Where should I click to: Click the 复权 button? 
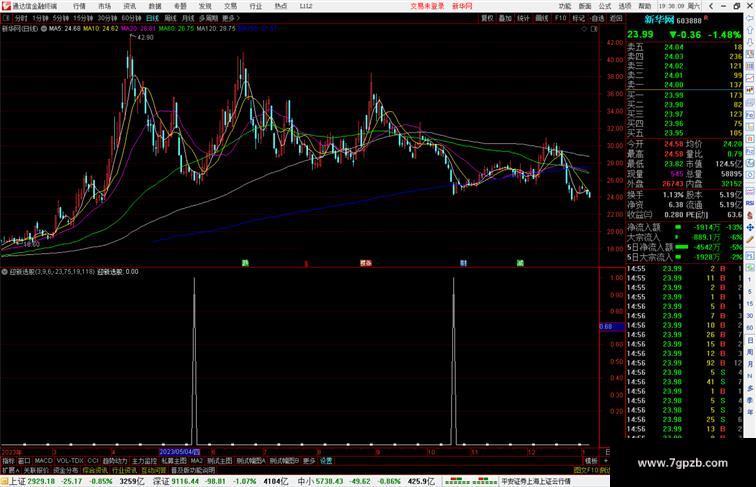[487, 18]
